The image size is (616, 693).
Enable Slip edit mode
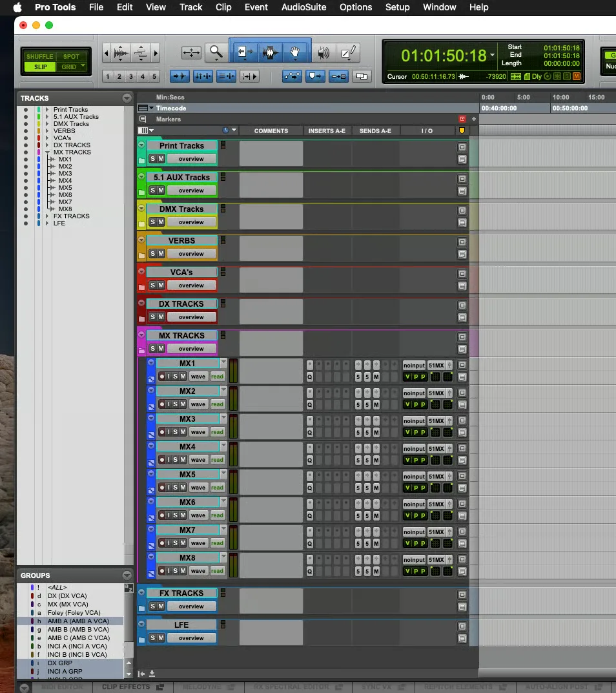[40, 67]
